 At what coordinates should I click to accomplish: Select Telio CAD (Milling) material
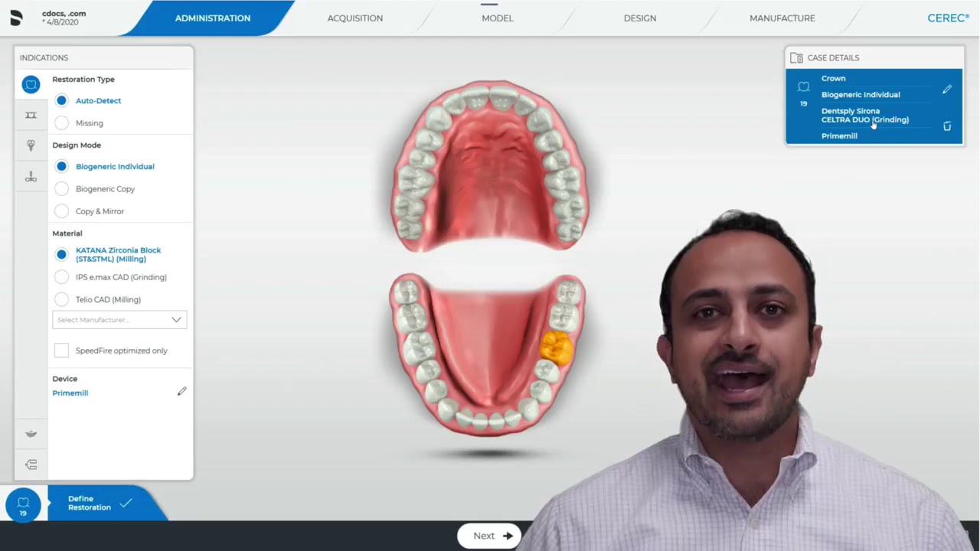point(61,299)
